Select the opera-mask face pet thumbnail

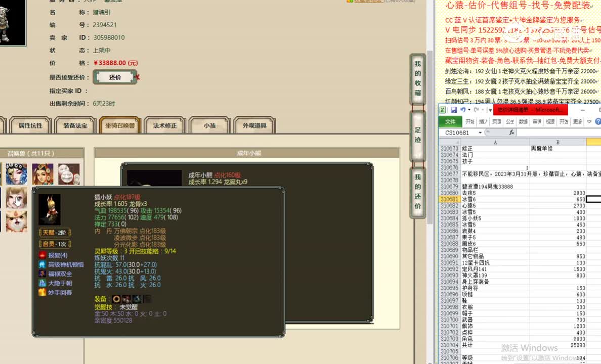pyautogui.click(x=17, y=174)
